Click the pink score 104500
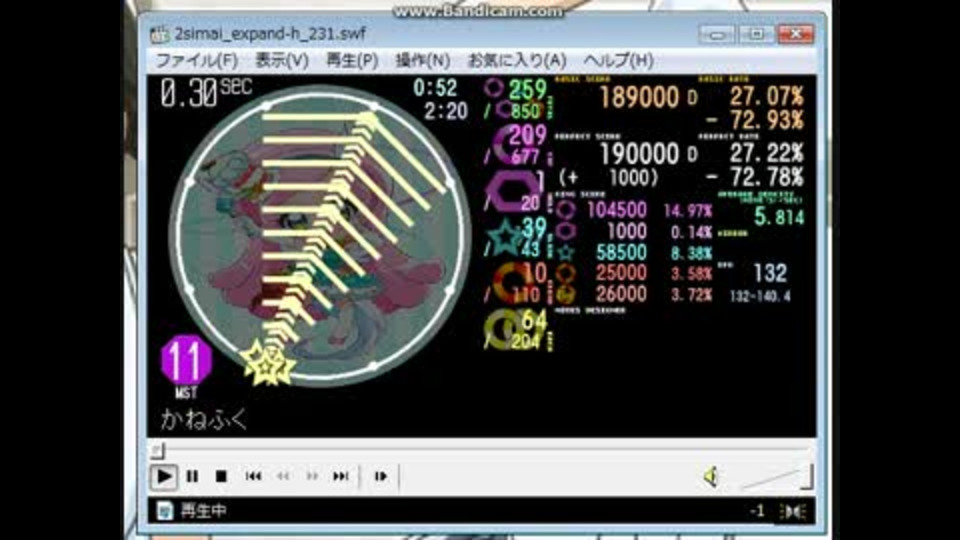960x540 pixels. [x=617, y=211]
